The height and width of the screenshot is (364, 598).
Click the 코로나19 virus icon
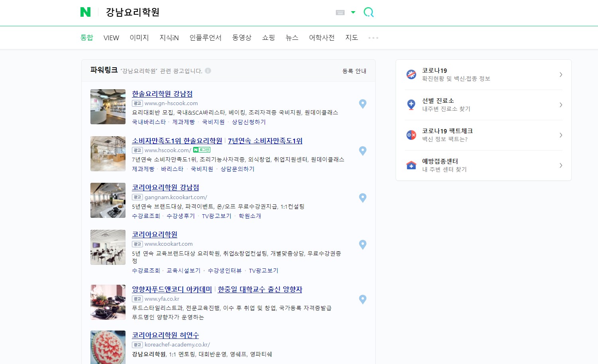[411, 74]
